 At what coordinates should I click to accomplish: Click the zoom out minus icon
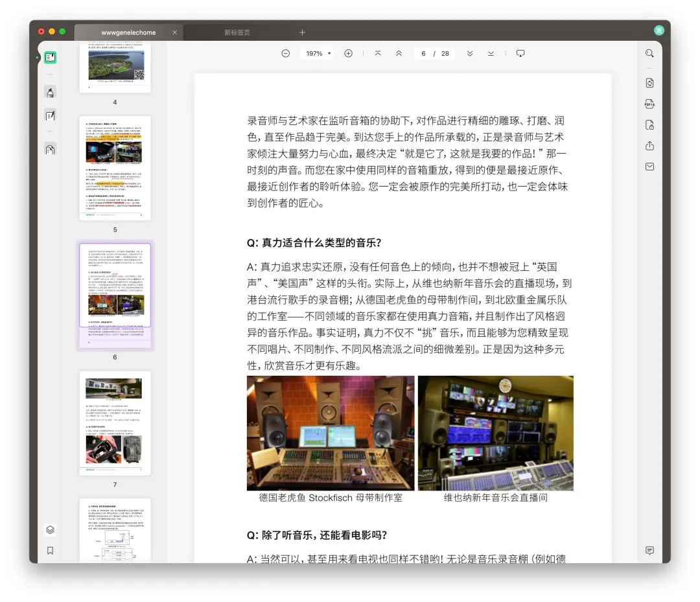[x=286, y=54]
